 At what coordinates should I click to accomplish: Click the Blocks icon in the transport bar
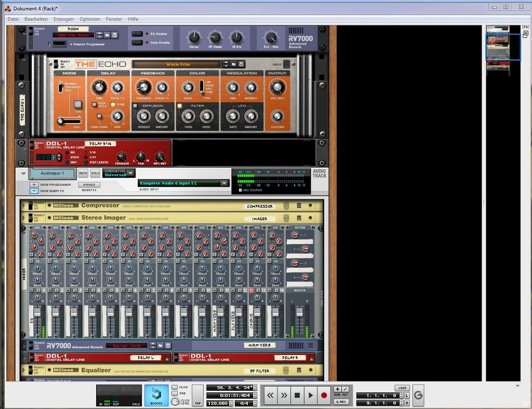tap(156, 395)
